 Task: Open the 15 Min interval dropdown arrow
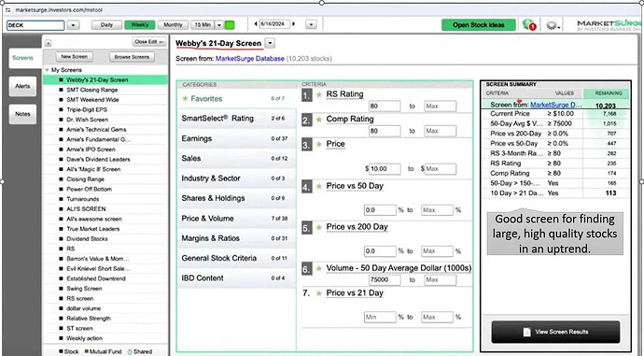(219, 25)
